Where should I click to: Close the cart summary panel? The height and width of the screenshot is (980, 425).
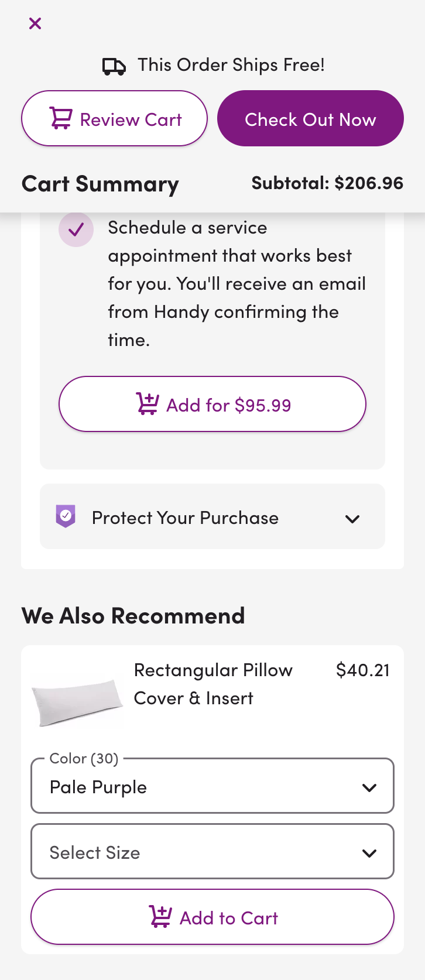[x=35, y=23]
